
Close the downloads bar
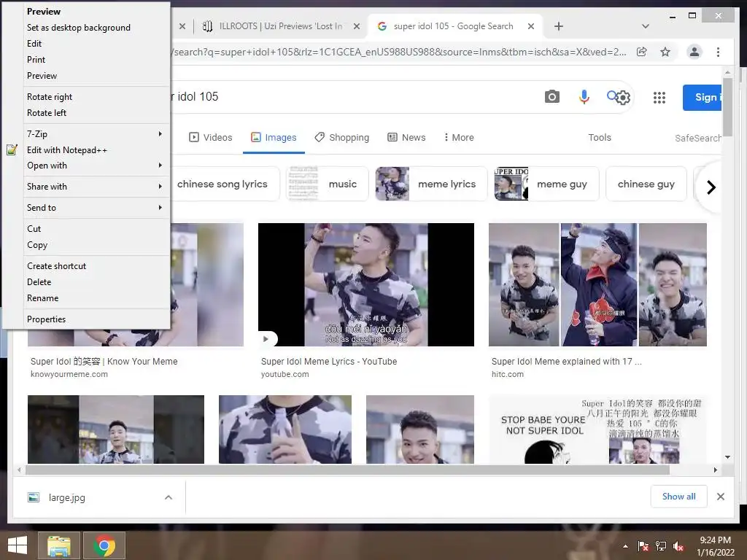click(x=720, y=497)
